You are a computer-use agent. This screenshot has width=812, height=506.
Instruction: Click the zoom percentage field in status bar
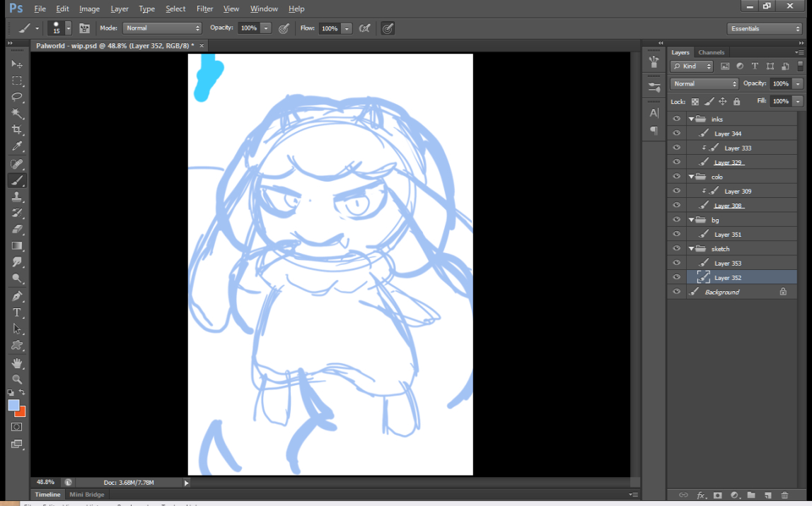[x=45, y=483]
